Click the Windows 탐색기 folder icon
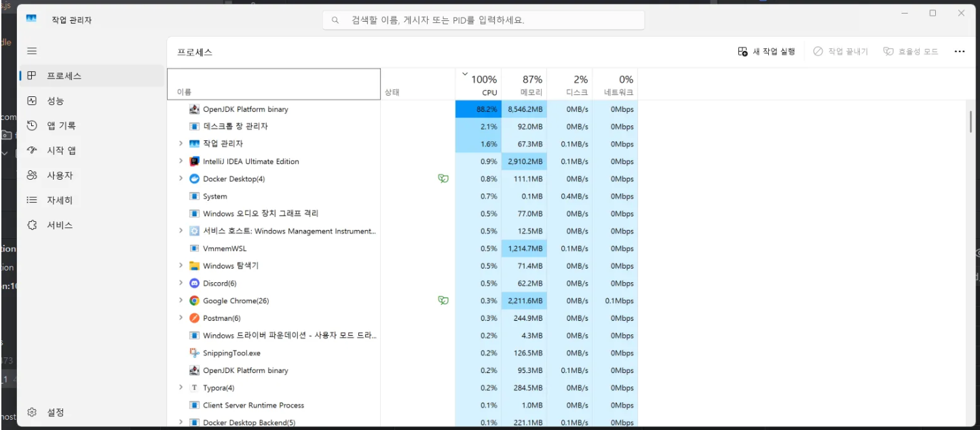The width and height of the screenshot is (980, 430). [x=194, y=266]
